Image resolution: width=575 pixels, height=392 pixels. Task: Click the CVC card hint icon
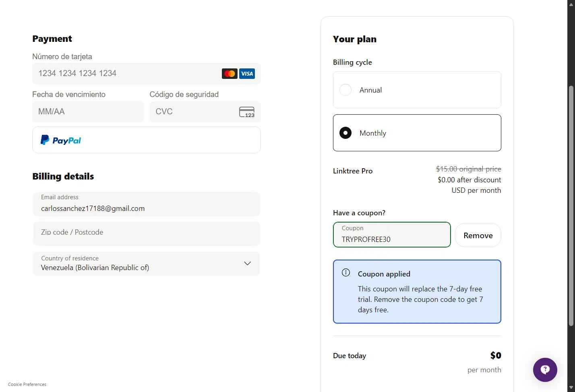click(x=247, y=112)
